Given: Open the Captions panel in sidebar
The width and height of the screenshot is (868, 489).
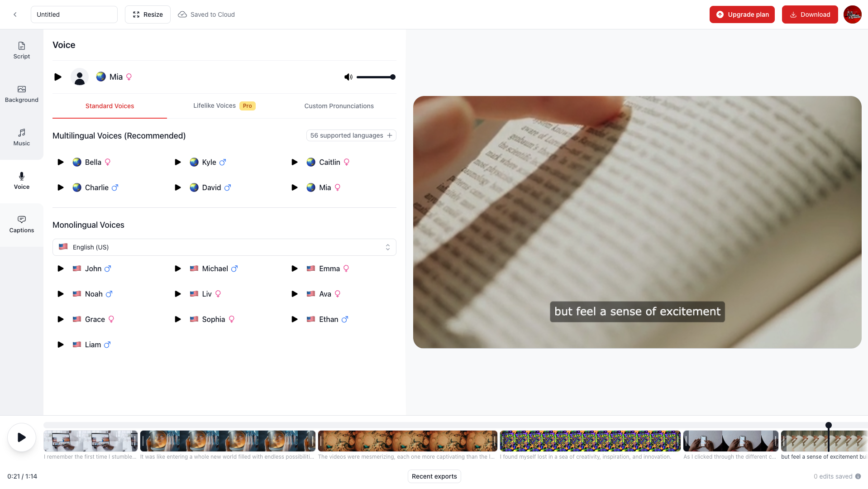Looking at the screenshot, I should click(21, 225).
